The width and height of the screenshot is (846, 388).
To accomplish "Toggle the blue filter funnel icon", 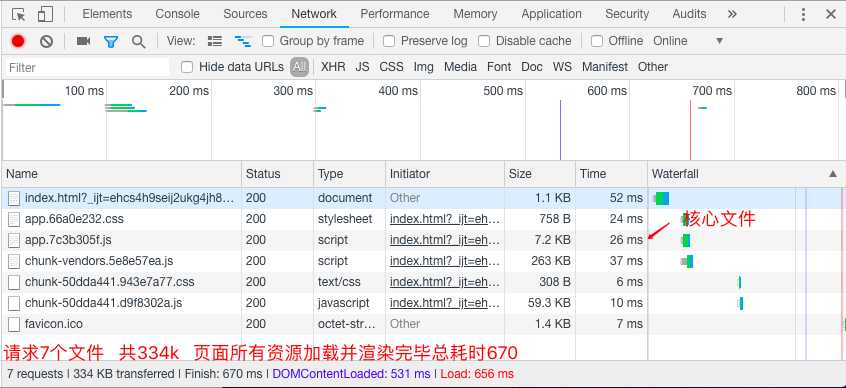I will (111, 41).
